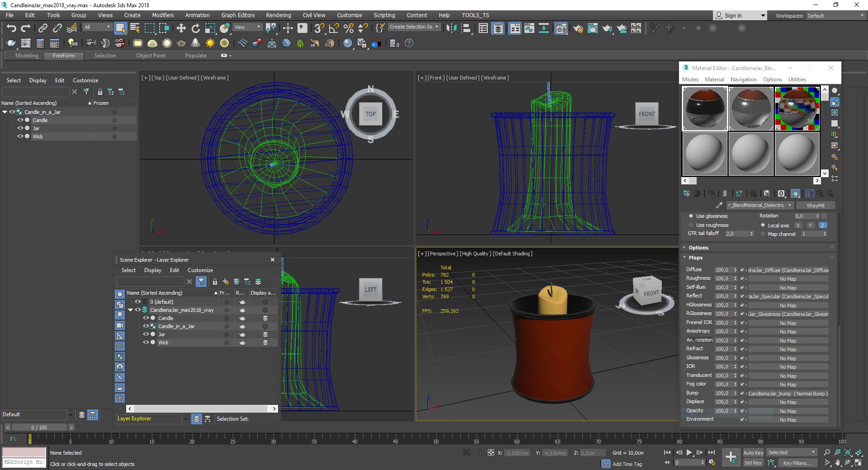This screenshot has width=868, height=470.
Task: Select the Select and Move tool
Action: coord(181,28)
